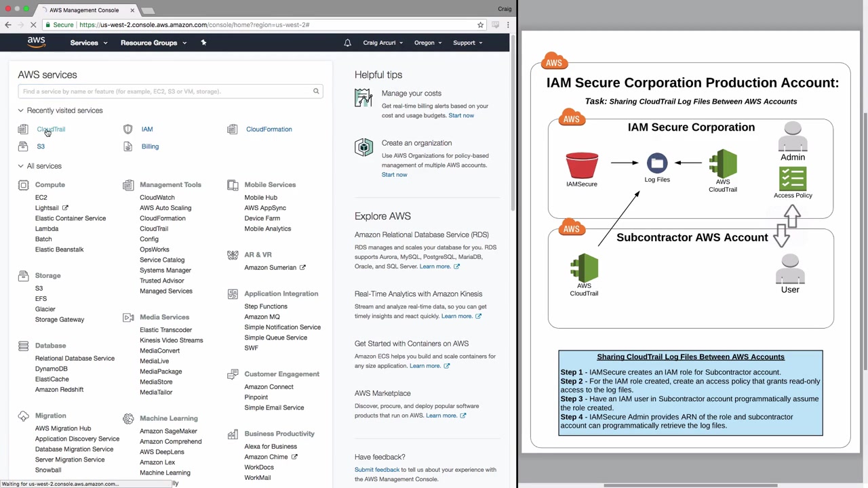Click the diagram window horizontal scrollbar

click(690, 485)
